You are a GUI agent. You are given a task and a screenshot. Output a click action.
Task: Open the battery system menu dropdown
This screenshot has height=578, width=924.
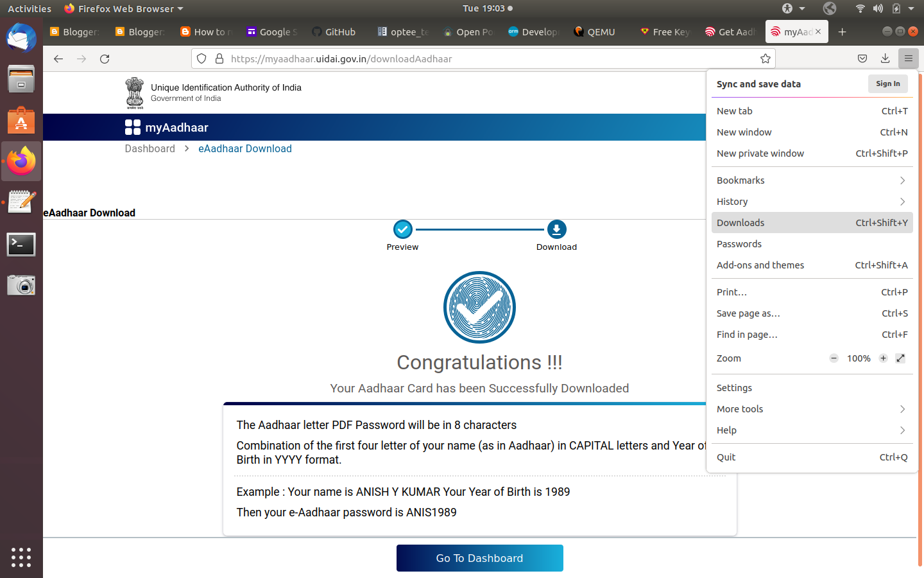(903, 8)
